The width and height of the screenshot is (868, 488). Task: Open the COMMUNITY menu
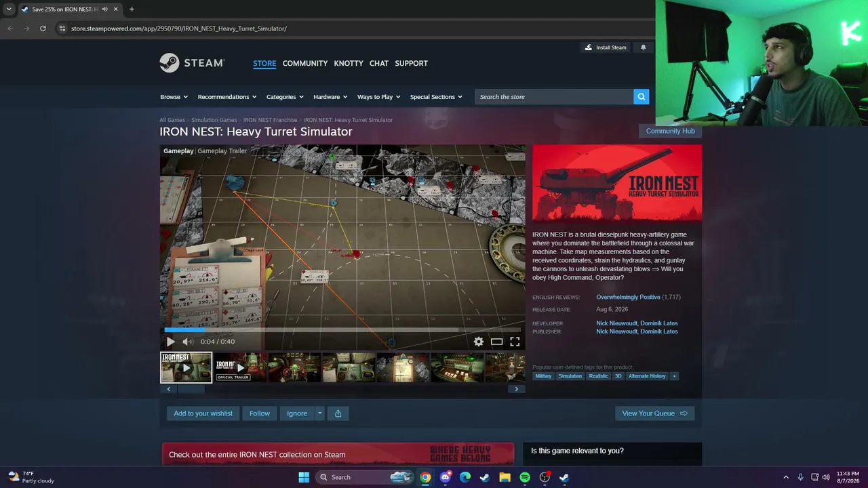(305, 63)
